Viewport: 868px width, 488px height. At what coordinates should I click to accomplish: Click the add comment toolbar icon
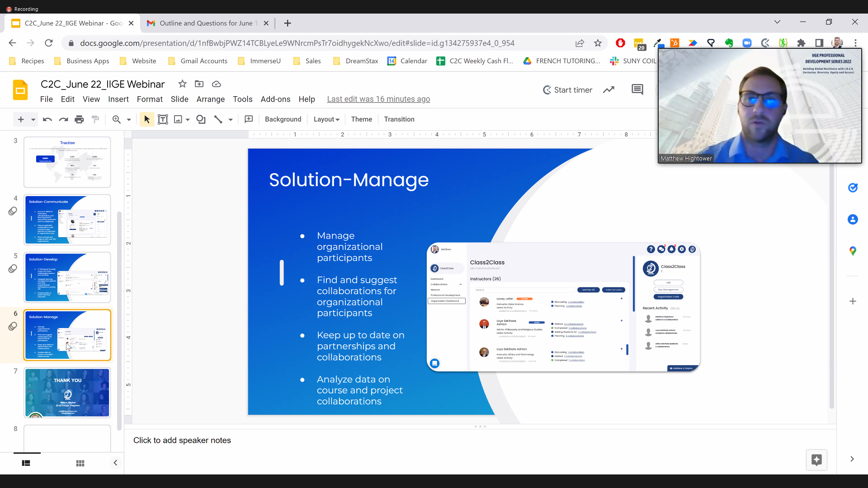click(249, 119)
